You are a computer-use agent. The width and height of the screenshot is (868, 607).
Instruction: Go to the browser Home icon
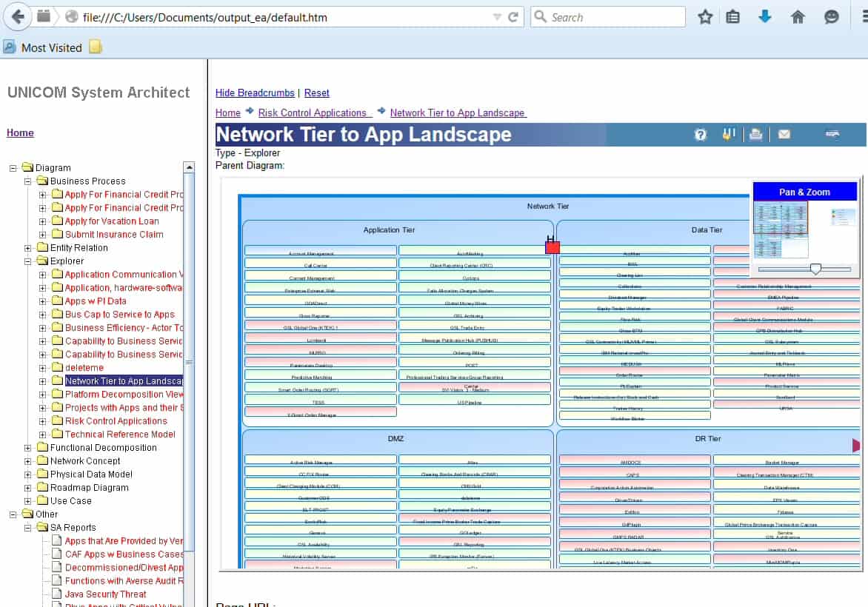798,17
